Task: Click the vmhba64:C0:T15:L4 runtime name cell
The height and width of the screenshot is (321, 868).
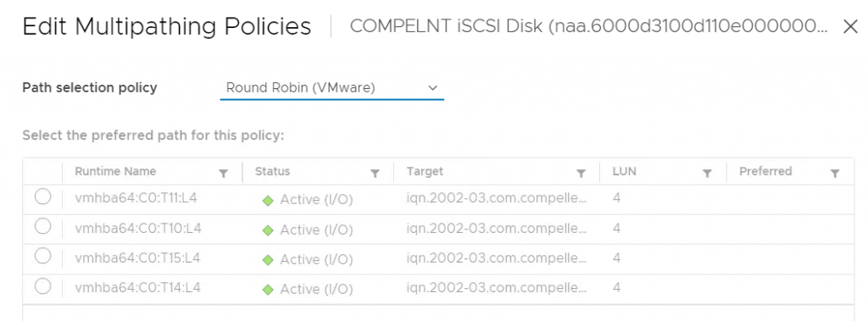Action: point(138,257)
